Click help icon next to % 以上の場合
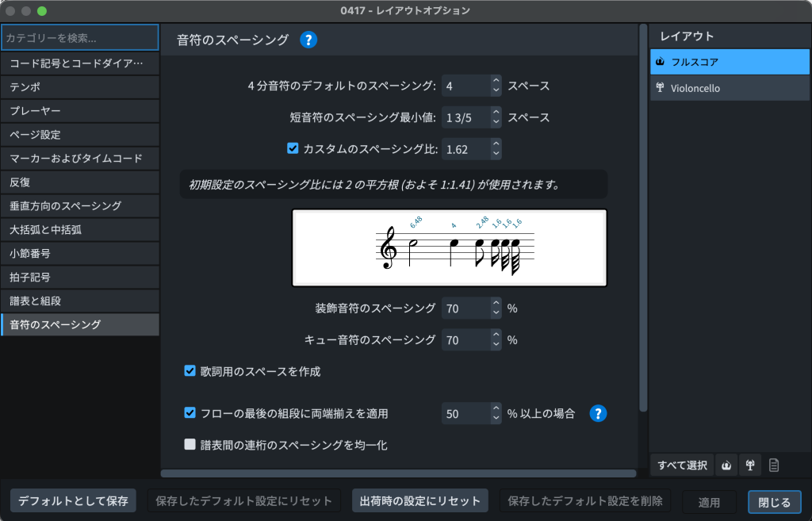Image resolution: width=812 pixels, height=521 pixels. (598, 413)
